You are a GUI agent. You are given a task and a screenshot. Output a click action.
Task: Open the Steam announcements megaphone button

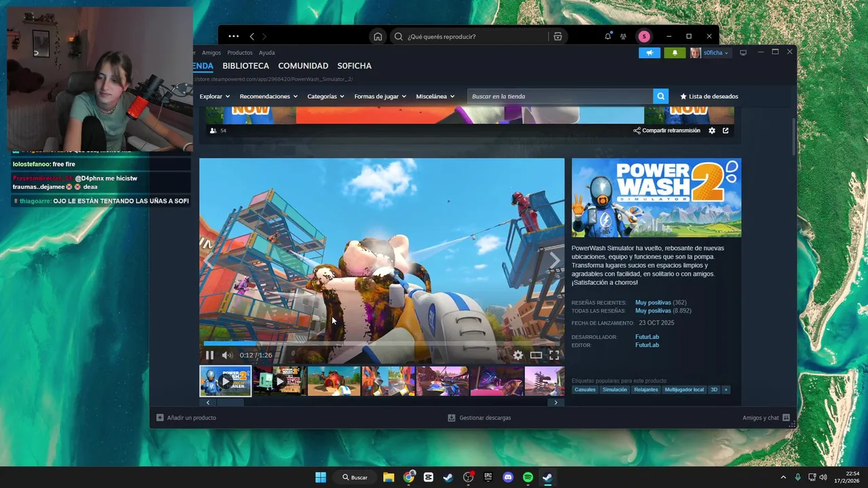(649, 53)
